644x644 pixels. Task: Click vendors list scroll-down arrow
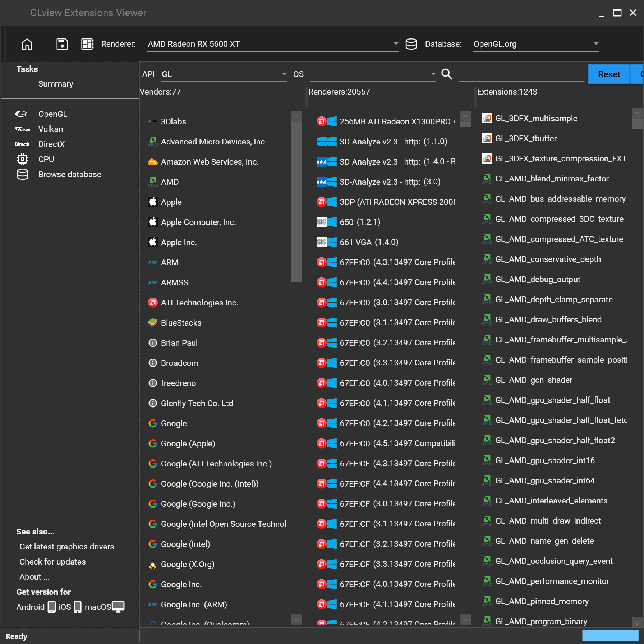[296, 619]
